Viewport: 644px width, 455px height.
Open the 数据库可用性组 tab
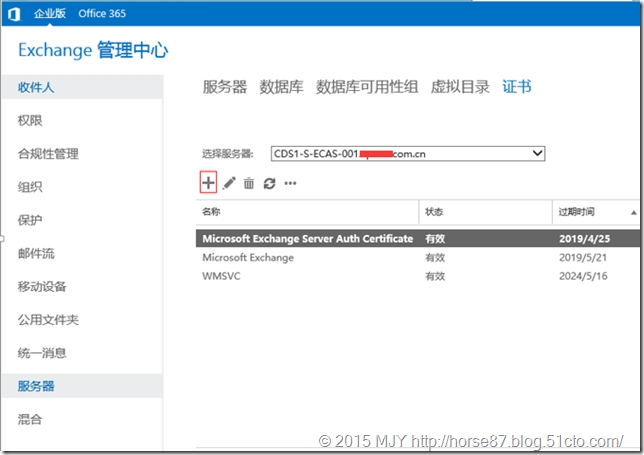coord(369,87)
